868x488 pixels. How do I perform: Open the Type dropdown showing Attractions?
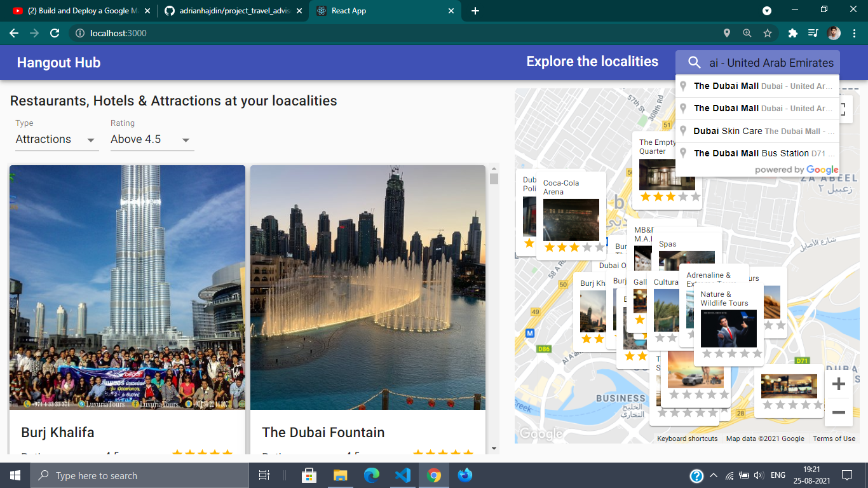(57, 140)
